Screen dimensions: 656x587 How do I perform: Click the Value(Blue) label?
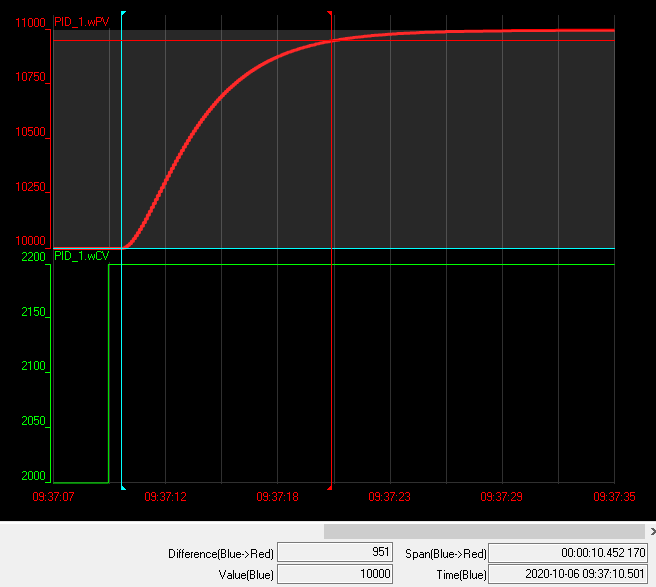coord(246,575)
